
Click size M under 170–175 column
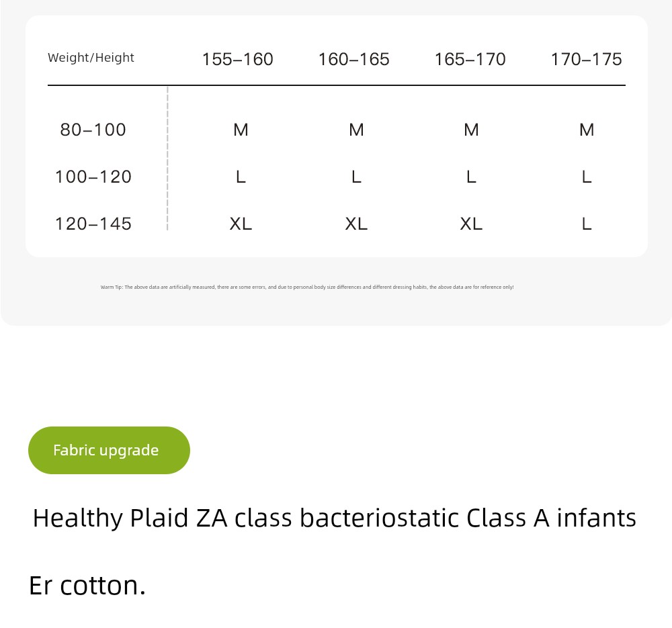point(587,130)
